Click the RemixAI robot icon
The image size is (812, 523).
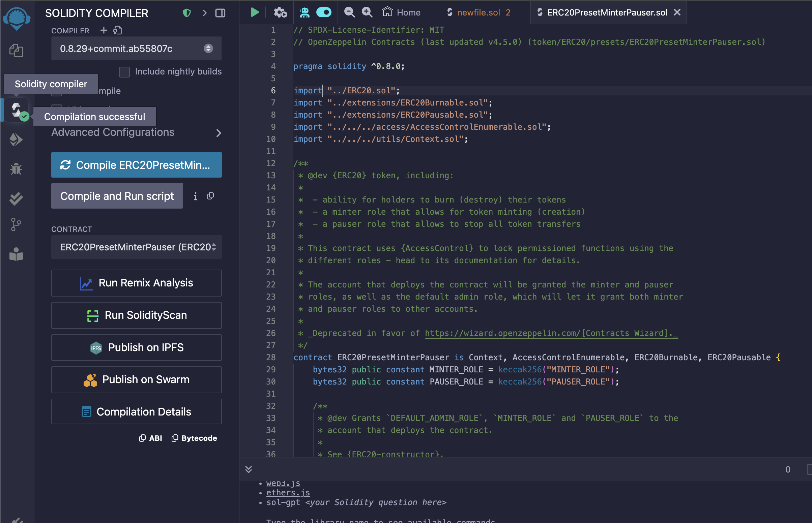click(x=305, y=12)
